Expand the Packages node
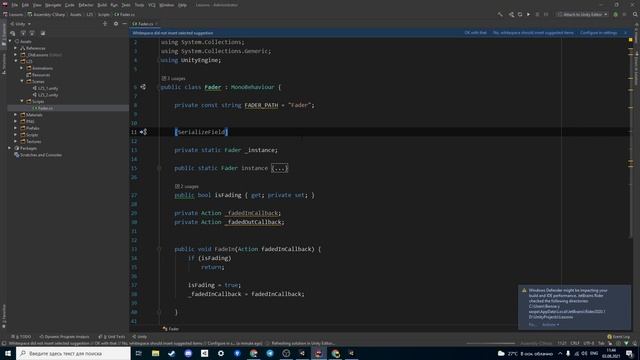640x360 pixels. pos(10,148)
